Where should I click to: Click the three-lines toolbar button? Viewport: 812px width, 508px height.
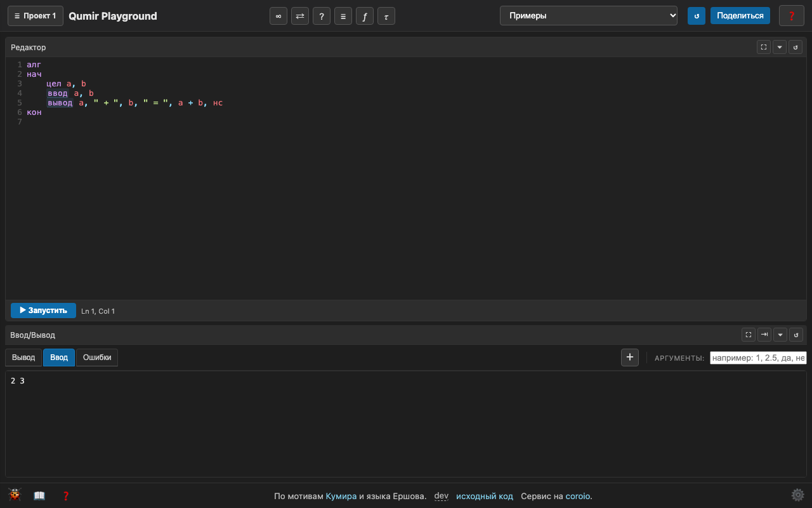(343, 16)
